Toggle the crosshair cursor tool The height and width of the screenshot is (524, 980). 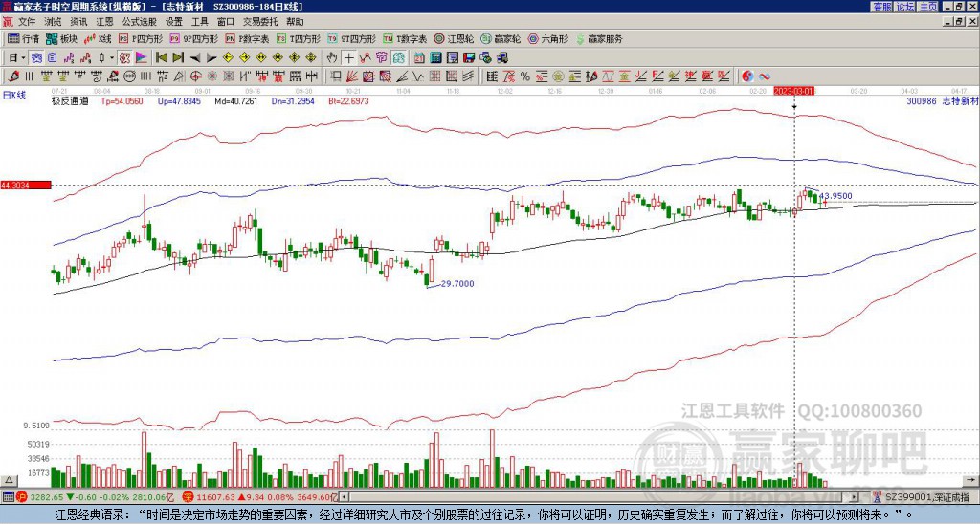(x=348, y=57)
